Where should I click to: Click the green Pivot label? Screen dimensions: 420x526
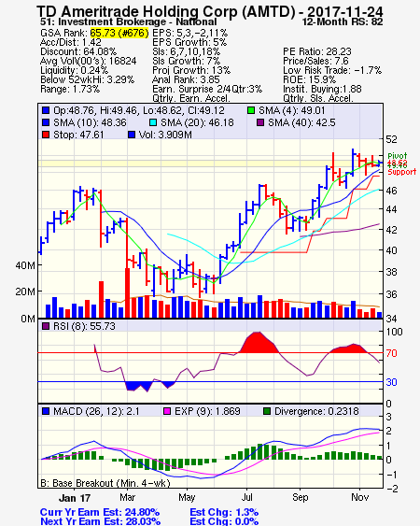[x=398, y=156]
